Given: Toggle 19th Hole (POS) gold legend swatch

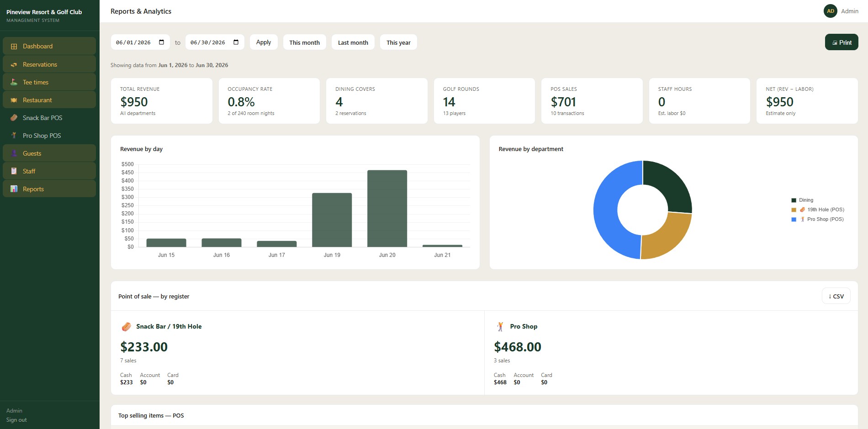Looking at the screenshot, I should click(x=794, y=210).
